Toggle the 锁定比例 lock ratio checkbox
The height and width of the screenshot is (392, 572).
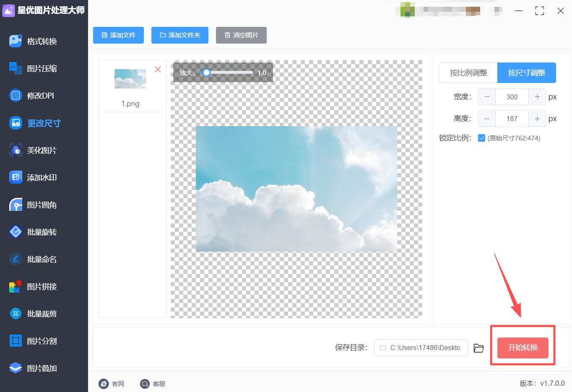(481, 138)
